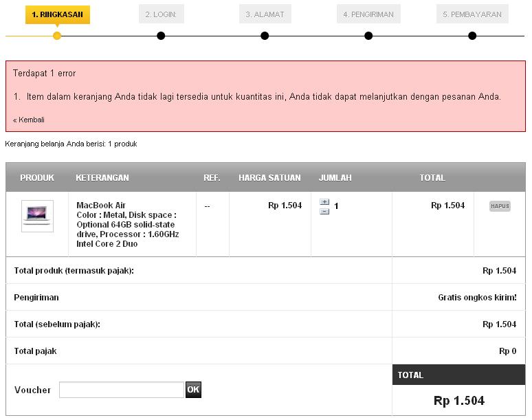
Task: Click the Keterangan column header
Action: 102,178
